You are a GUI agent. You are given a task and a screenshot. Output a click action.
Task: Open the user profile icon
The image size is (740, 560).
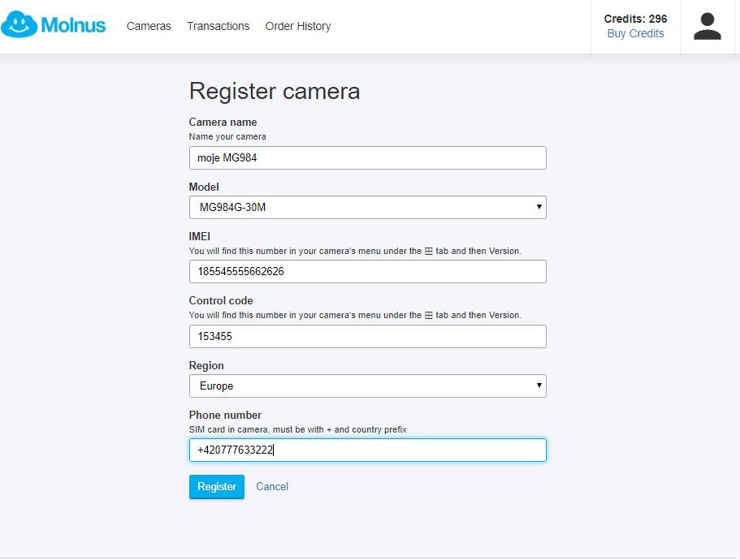707,27
